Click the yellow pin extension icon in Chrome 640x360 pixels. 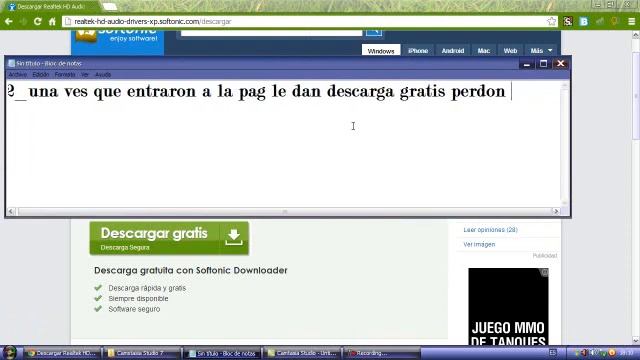pos(615,21)
